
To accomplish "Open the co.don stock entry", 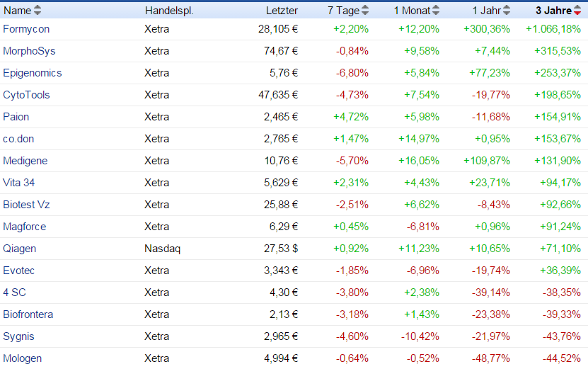I will click(x=19, y=139).
